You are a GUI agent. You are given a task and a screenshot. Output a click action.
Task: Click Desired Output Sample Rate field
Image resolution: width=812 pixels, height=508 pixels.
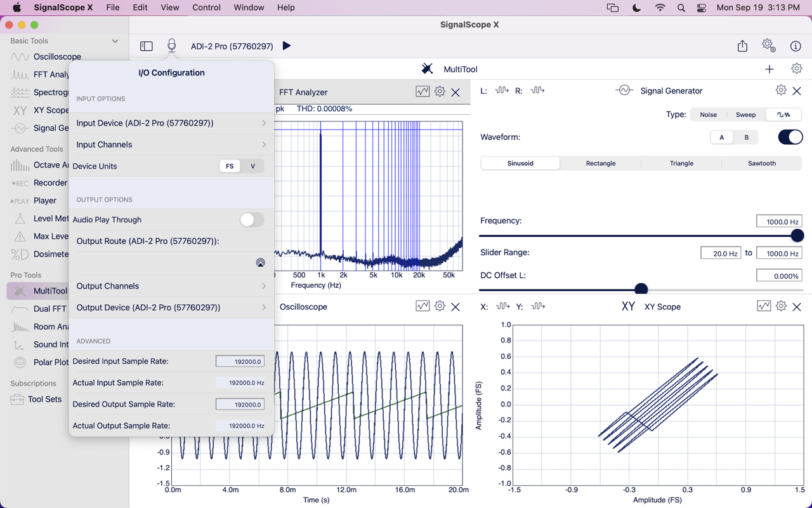(x=240, y=404)
